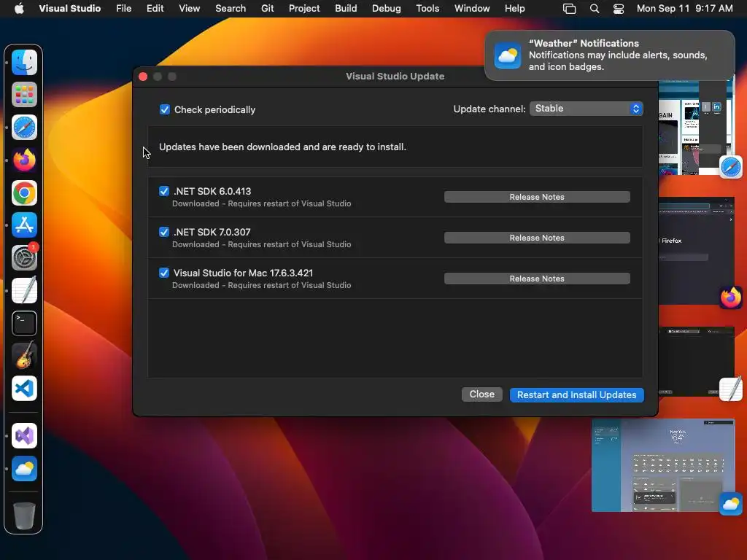Viewport: 747px width, 560px height.
Task: Open the Update channel dropdown
Action: click(586, 109)
